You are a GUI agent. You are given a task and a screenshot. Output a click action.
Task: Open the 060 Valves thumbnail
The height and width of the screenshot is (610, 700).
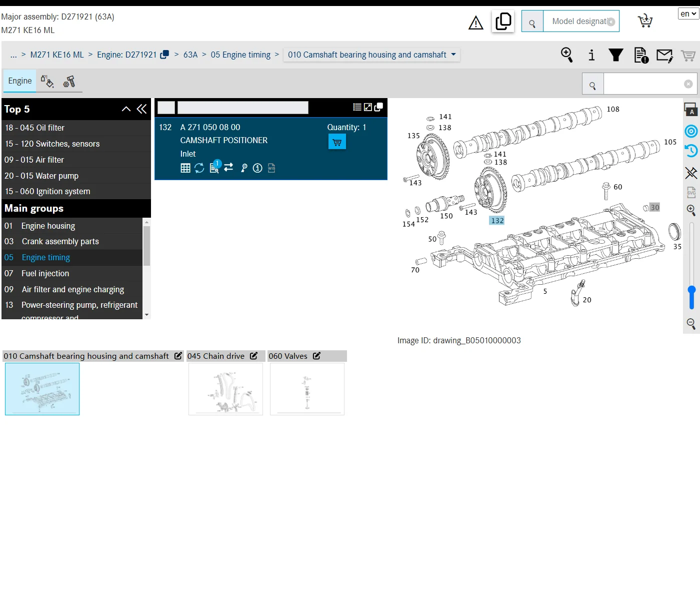[x=307, y=389]
